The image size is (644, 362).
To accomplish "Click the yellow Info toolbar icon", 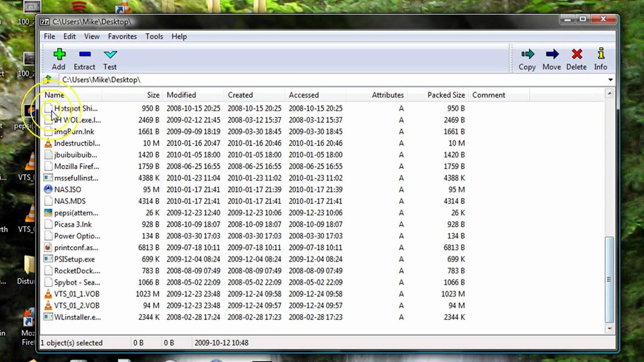I will click(x=601, y=54).
